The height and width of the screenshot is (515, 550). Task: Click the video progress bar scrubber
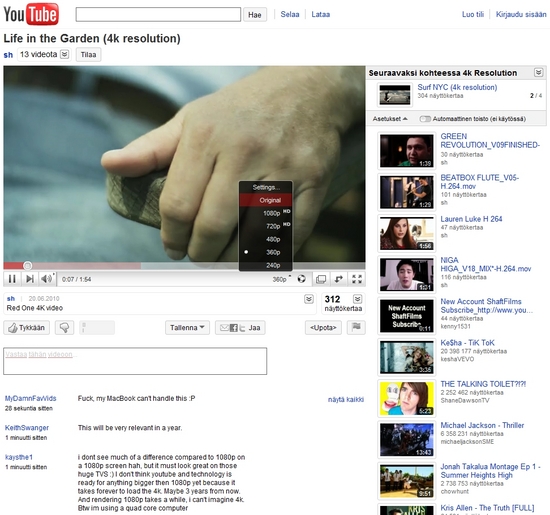(x=28, y=266)
